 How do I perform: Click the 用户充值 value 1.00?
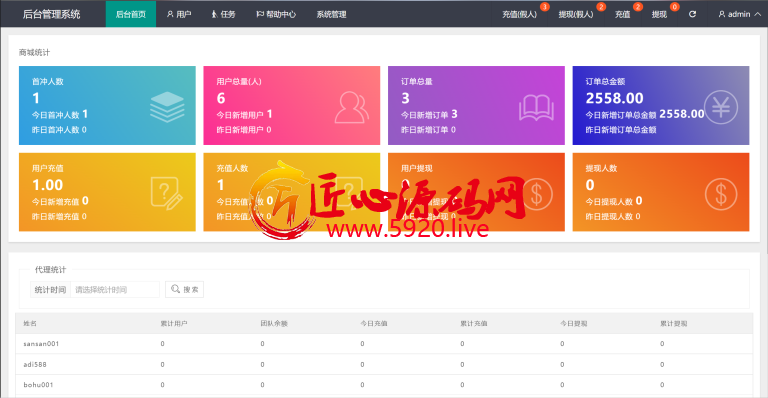[48, 185]
